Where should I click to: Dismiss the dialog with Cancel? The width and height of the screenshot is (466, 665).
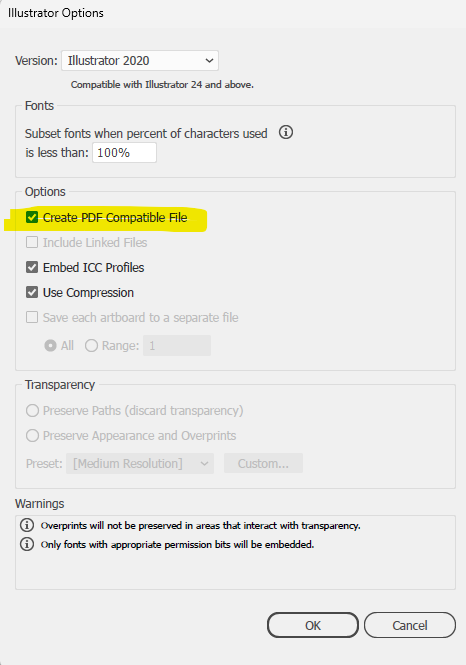410,625
